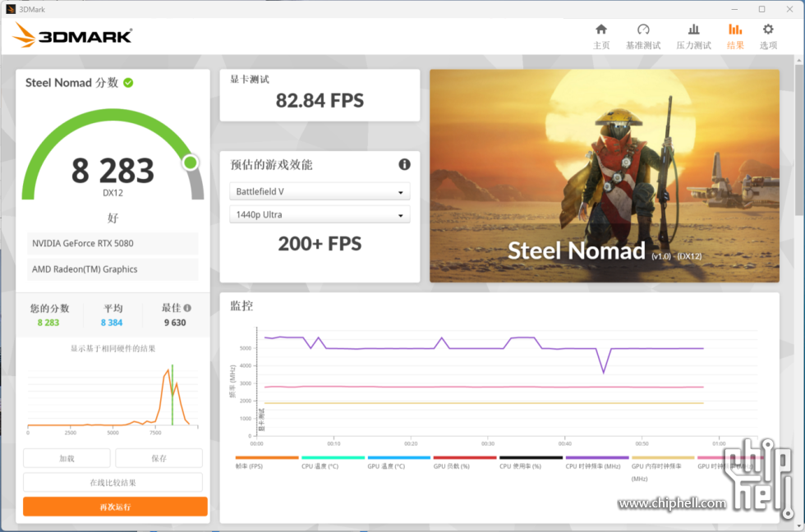This screenshot has width=805, height=532.
Task: Open the 1440p Ultra resolution dropdown
Action: (x=320, y=214)
